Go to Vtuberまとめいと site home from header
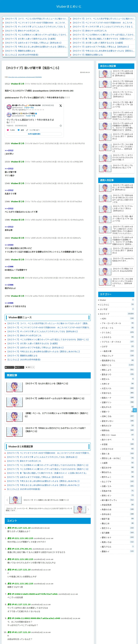The image size is (138, 644). point(69,7)
